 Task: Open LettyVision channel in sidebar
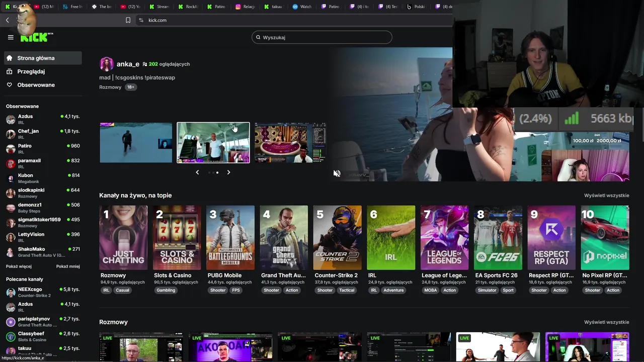pos(43,237)
